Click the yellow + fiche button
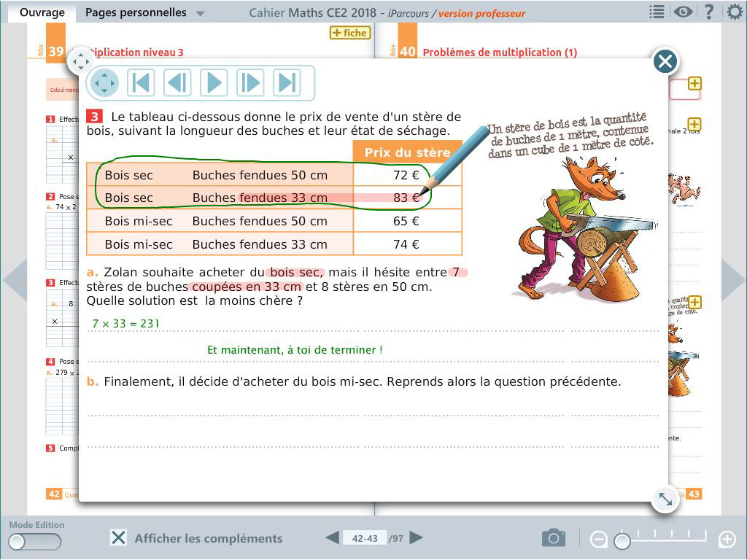This screenshot has height=560, width=747. click(350, 33)
